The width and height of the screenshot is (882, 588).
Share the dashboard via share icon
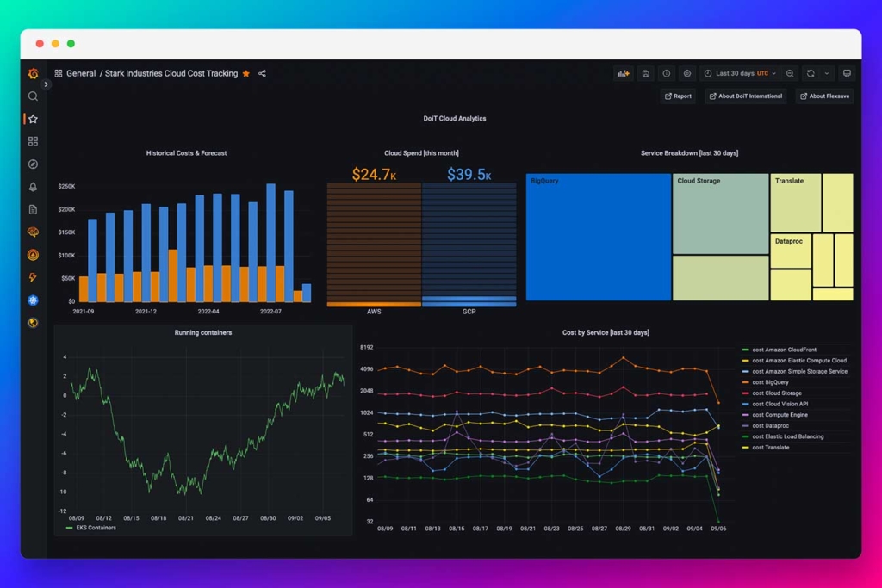click(262, 74)
